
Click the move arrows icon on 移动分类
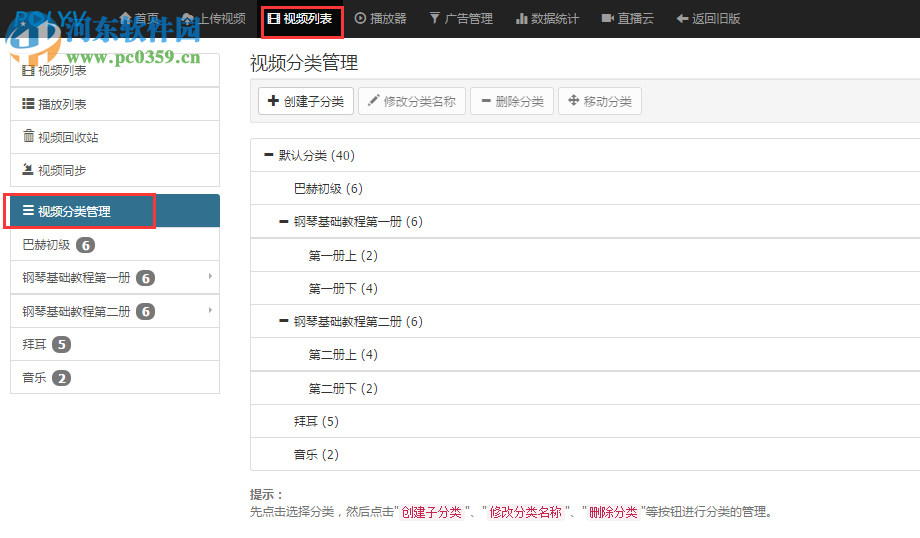tap(573, 100)
